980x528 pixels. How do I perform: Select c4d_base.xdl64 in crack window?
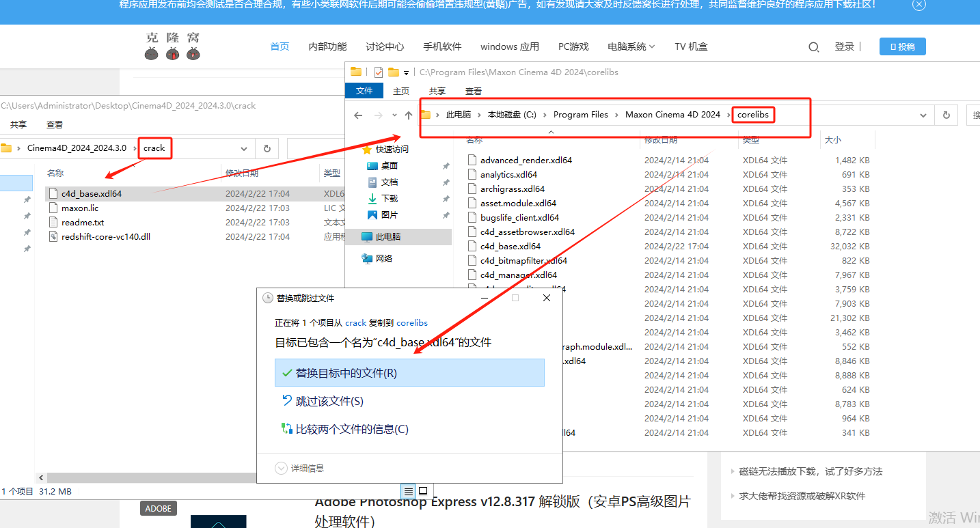coord(92,193)
